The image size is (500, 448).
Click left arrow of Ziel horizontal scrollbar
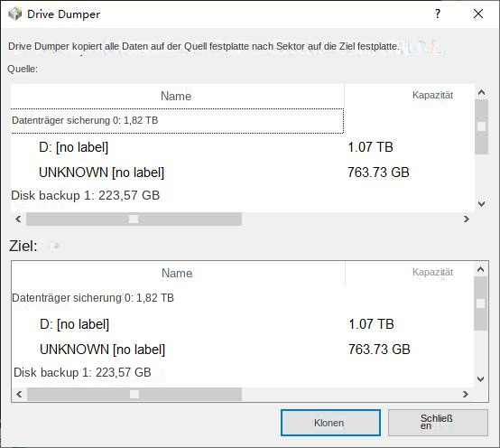(19, 395)
